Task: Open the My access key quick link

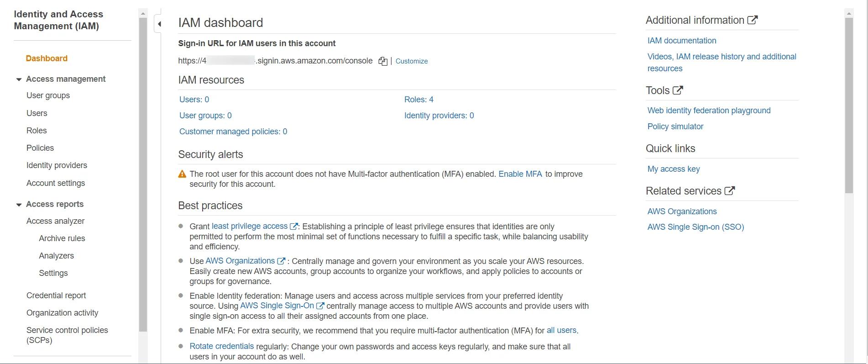Action: click(674, 169)
